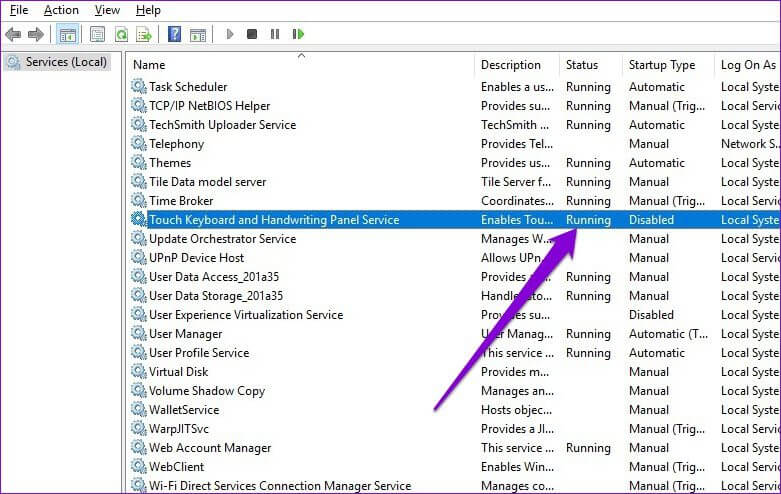Toggle Show/Hide Console Tree icon
This screenshot has width=781, height=494.
(x=67, y=34)
